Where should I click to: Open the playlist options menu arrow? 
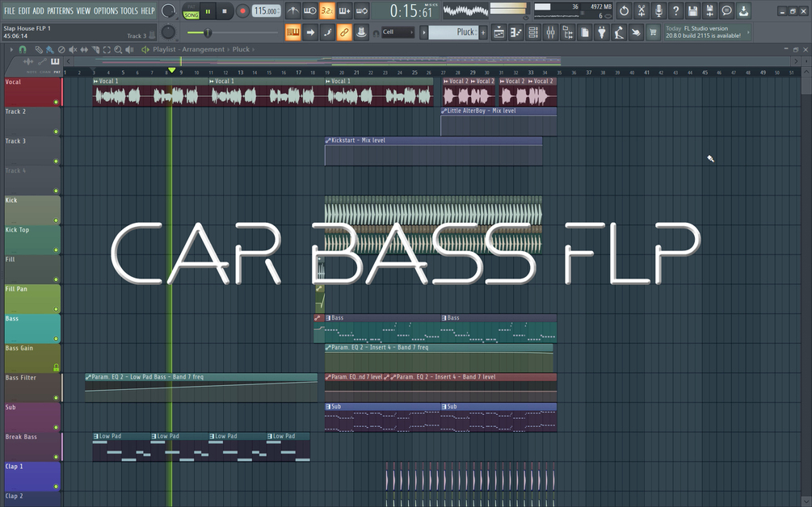[11, 50]
